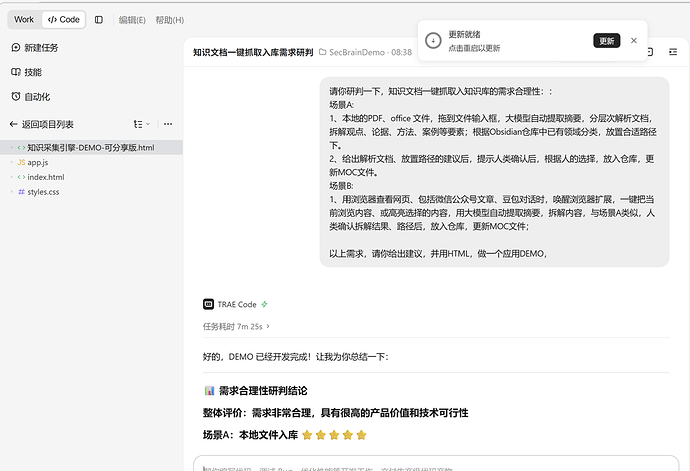
Task: Select 知识采集引擎-DEMO-可分享版.html file
Action: pos(91,147)
